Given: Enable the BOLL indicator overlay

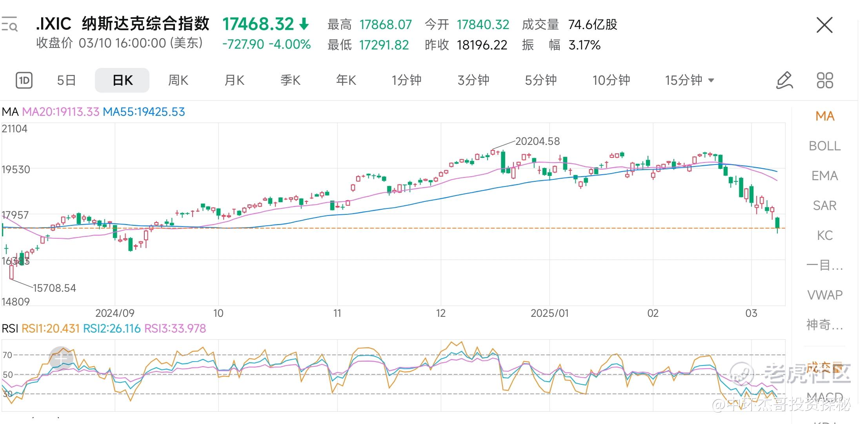Looking at the screenshot, I should (x=824, y=146).
